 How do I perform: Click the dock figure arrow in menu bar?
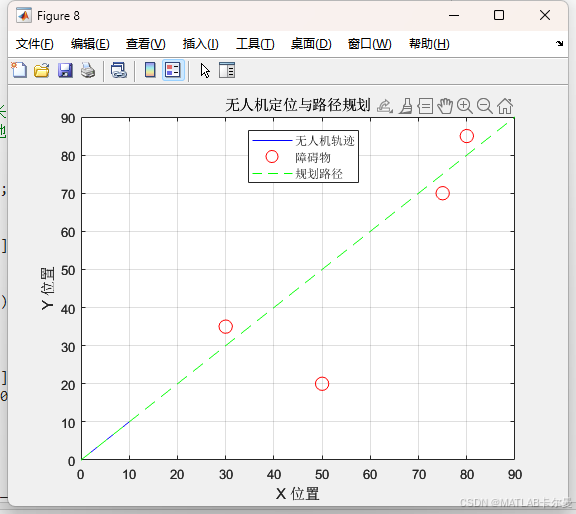point(559,43)
